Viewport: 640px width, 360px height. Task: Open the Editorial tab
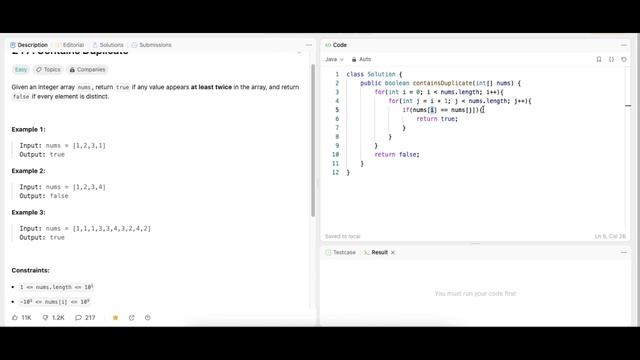click(70, 45)
